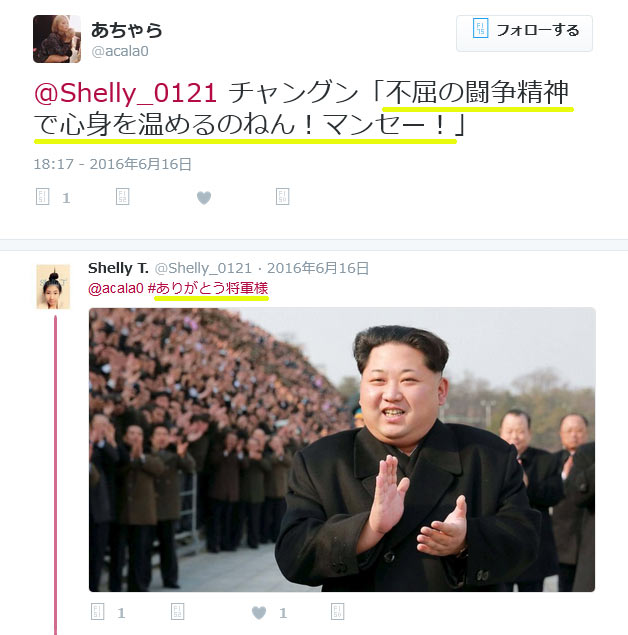The width and height of the screenshot is (628, 635).
Task: Like Shelly T.'s tweet with the photo
Action: coord(259,613)
